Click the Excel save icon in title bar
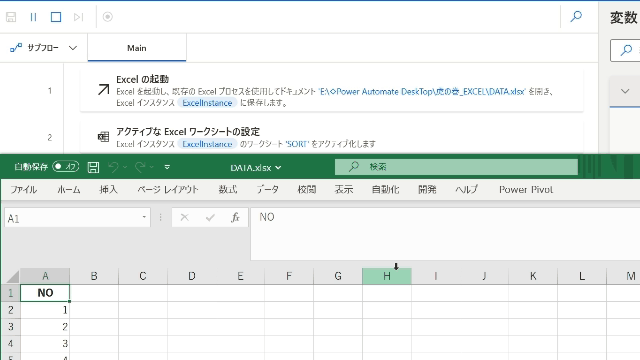640x360 pixels. 93,167
